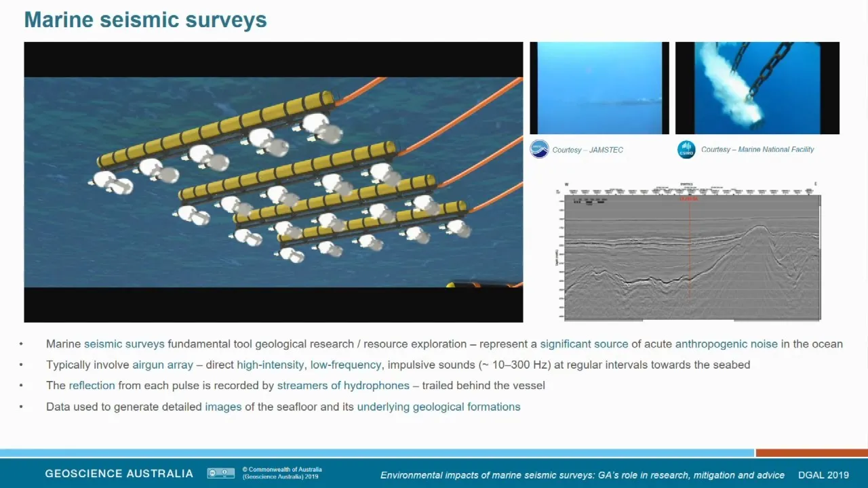
Task: Click 'DGAL 2019' in the footer
Action: 823,475
